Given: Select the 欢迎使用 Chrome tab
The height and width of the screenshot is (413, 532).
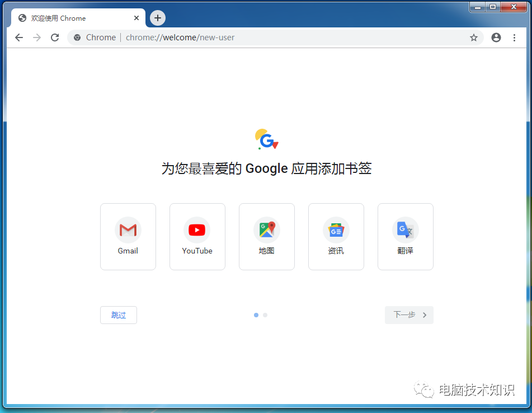Looking at the screenshot, I should pos(78,18).
